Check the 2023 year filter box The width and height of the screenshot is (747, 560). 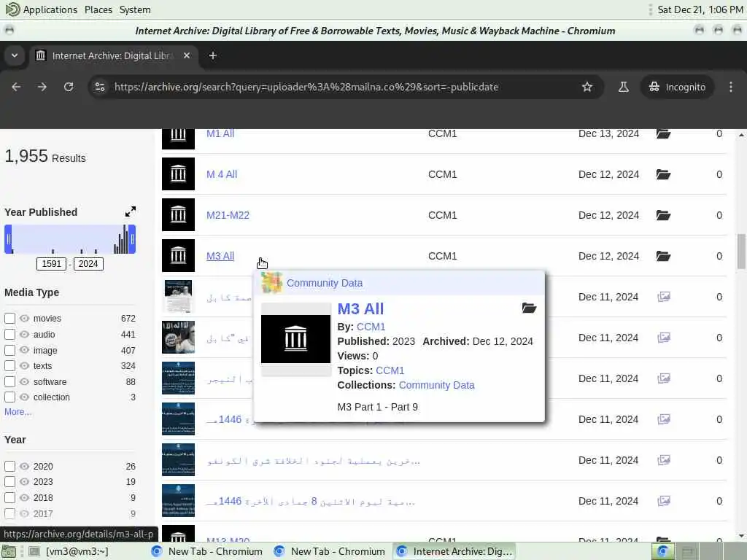tap(9, 482)
